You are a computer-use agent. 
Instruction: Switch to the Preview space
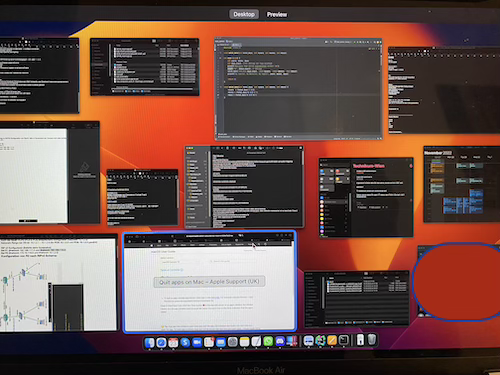pos(277,14)
